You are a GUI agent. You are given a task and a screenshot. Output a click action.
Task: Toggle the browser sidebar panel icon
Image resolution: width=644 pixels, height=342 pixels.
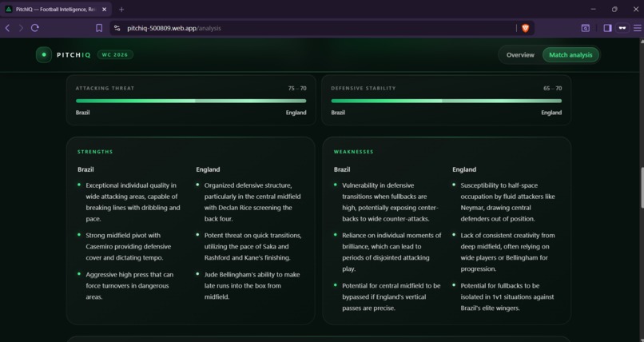[607, 28]
